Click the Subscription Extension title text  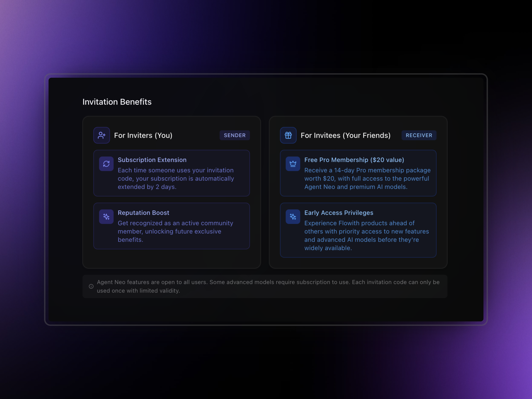click(152, 160)
